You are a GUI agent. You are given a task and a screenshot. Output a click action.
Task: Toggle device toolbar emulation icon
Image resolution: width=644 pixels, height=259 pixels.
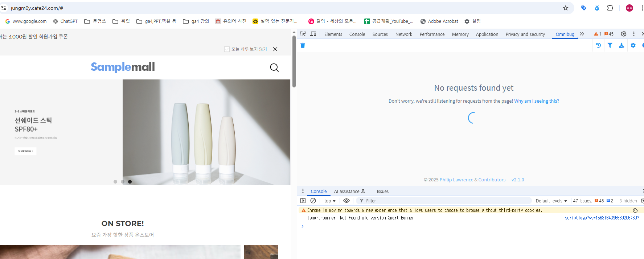313,34
